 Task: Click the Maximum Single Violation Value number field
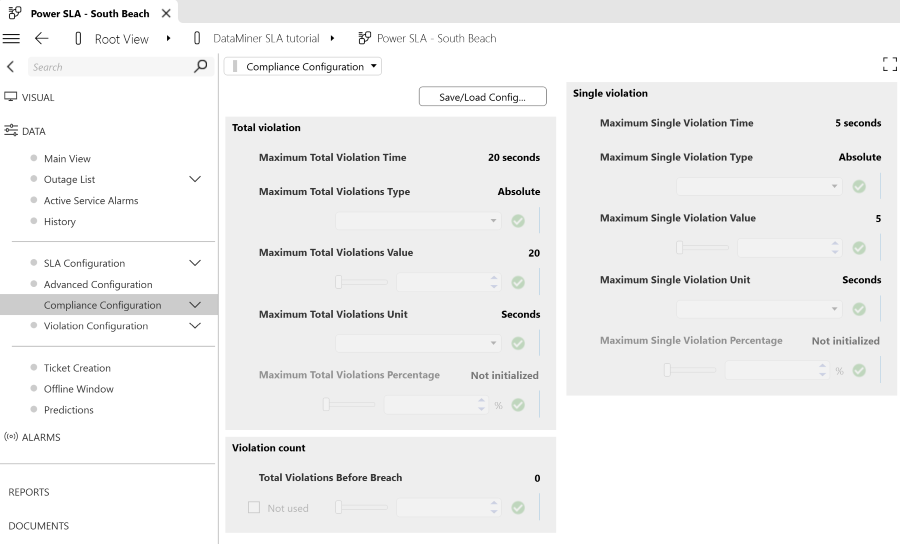[x=789, y=248]
